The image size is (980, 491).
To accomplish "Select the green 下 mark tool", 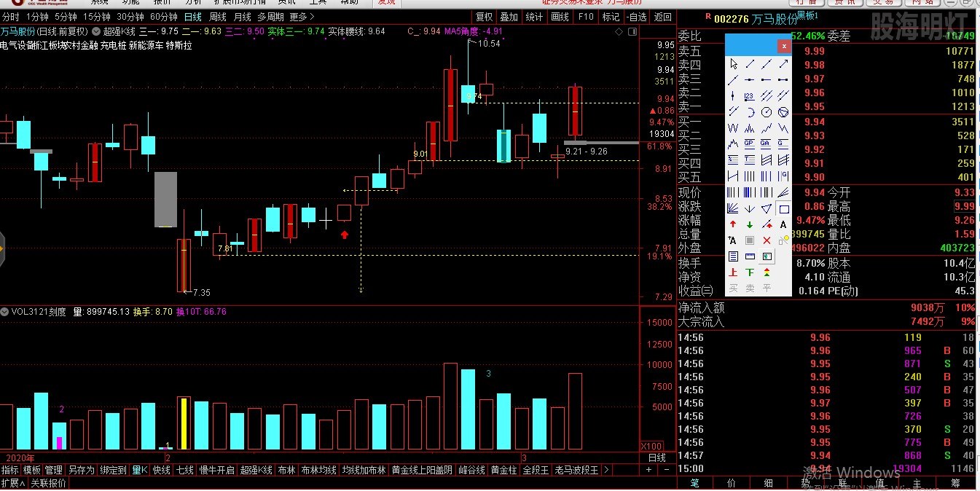I will coord(750,272).
